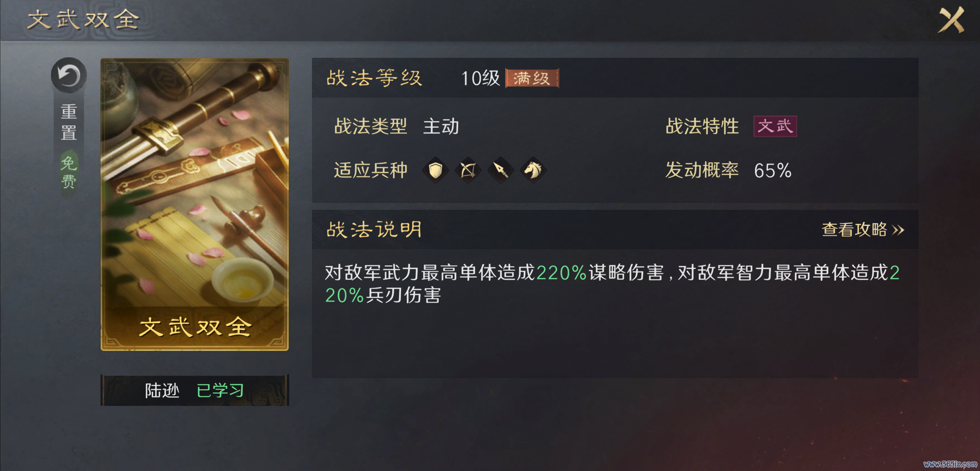Click the reset (重置) circular arrow icon
The height and width of the screenshot is (471, 980).
(x=69, y=76)
